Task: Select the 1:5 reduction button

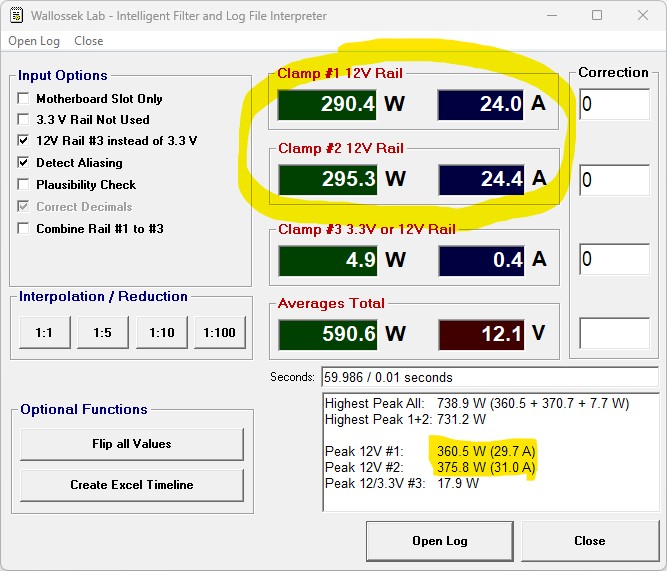Action: (103, 332)
